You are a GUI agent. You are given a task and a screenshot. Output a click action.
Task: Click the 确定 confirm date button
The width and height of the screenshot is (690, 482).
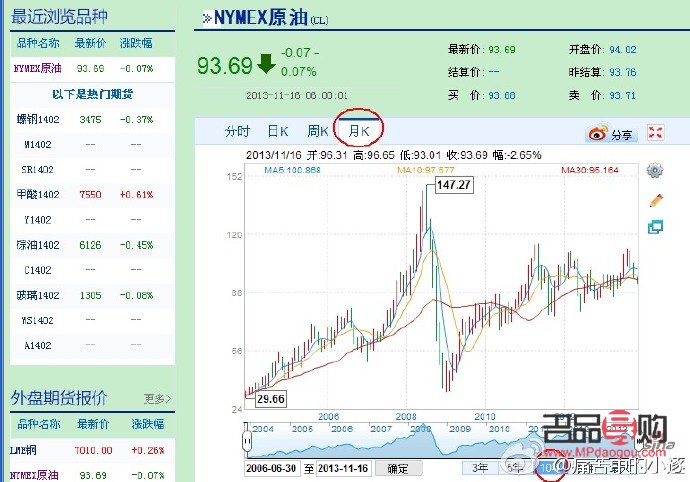pos(398,468)
